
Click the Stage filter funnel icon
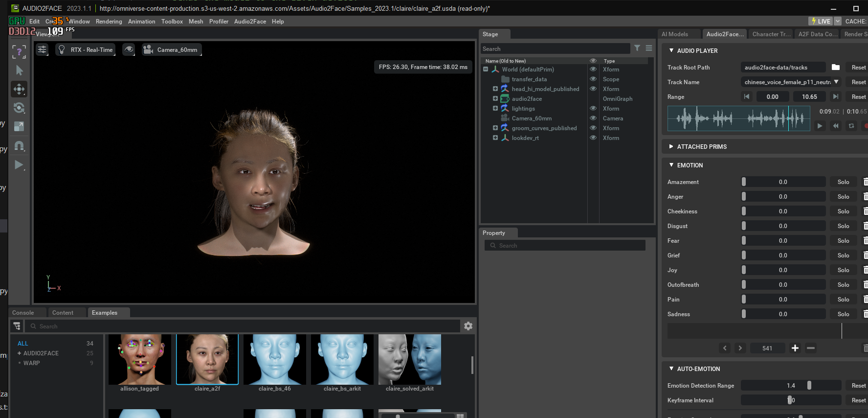(x=637, y=48)
